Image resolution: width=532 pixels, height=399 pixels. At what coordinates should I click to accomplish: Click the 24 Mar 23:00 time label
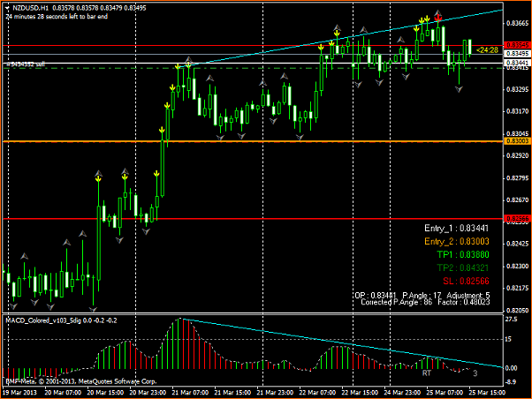tap(402, 393)
